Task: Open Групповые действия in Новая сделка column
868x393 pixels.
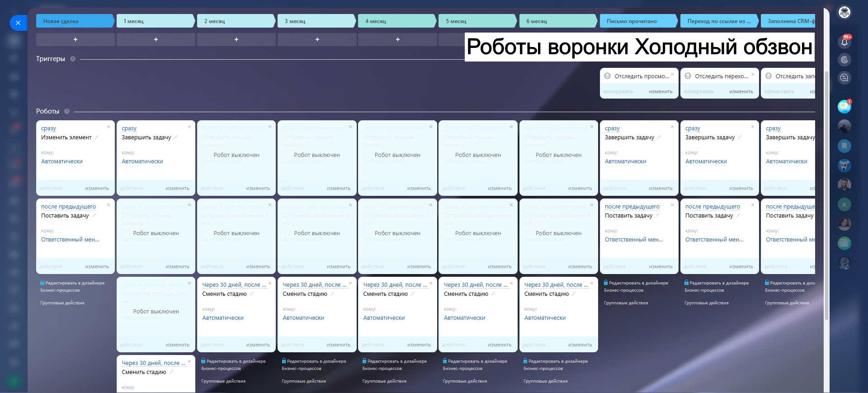Action: [62, 303]
